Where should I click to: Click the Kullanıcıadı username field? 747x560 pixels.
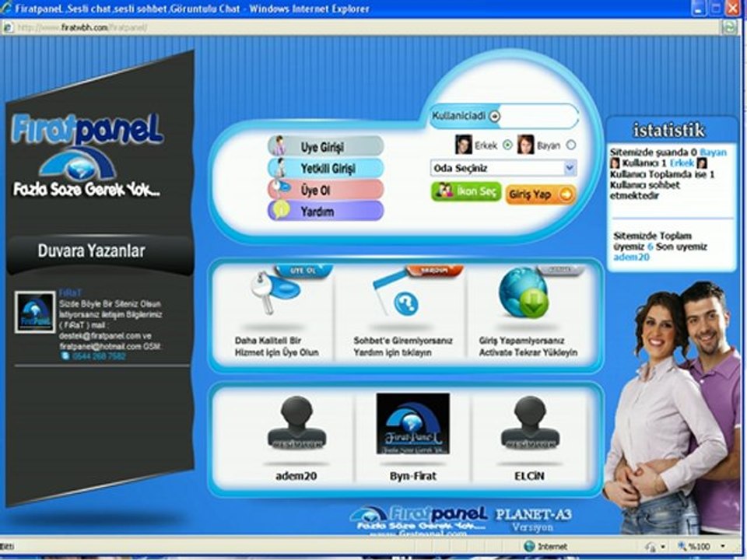[504, 116]
